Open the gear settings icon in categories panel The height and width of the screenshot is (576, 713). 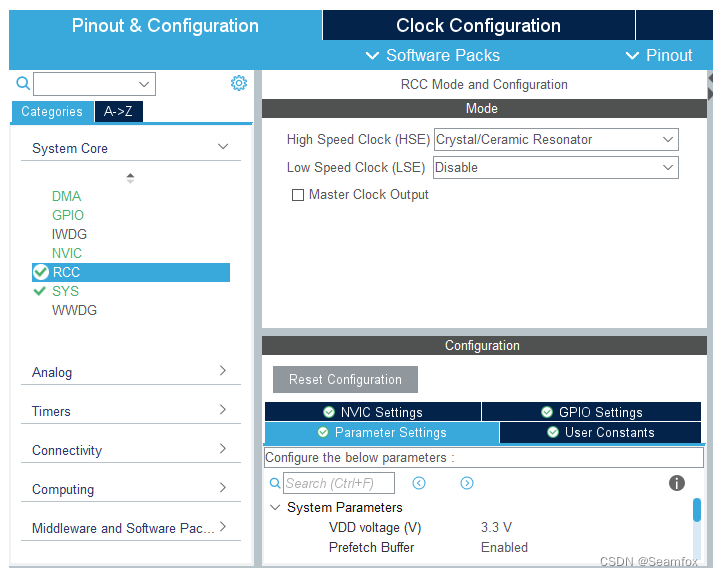(239, 83)
